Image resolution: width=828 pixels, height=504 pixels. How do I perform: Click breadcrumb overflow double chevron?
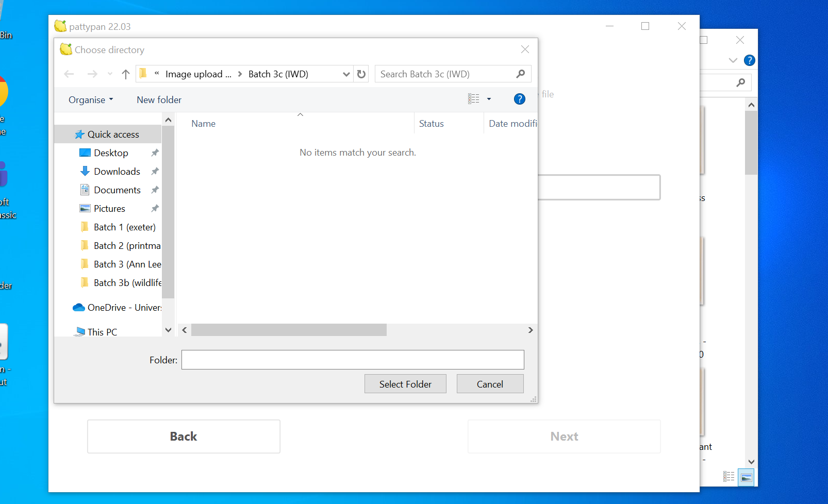point(157,74)
